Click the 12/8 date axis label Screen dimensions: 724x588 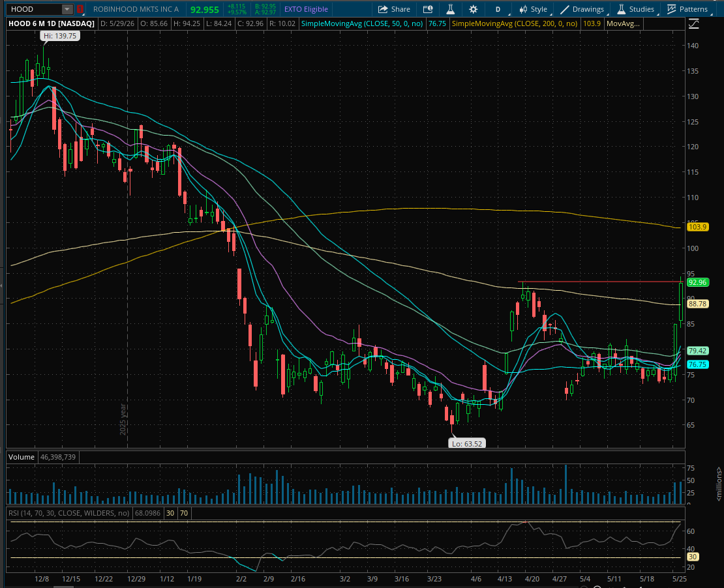coord(42,579)
